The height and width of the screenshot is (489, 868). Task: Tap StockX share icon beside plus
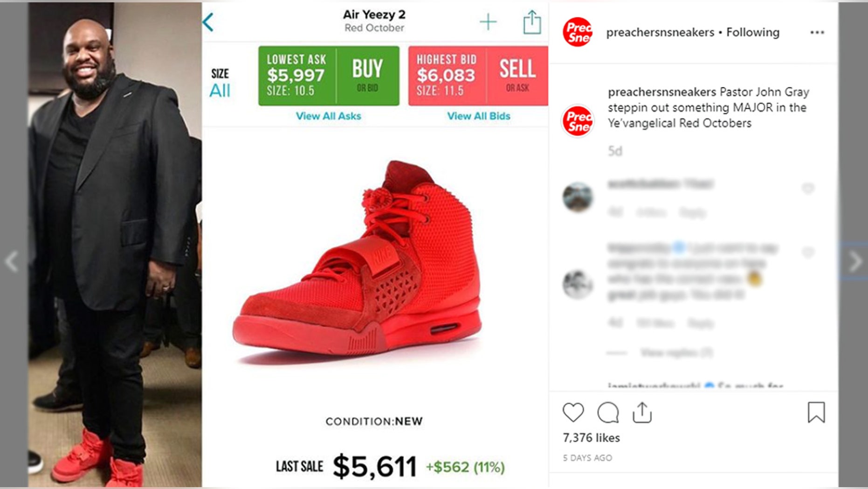(x=532, y=22)
